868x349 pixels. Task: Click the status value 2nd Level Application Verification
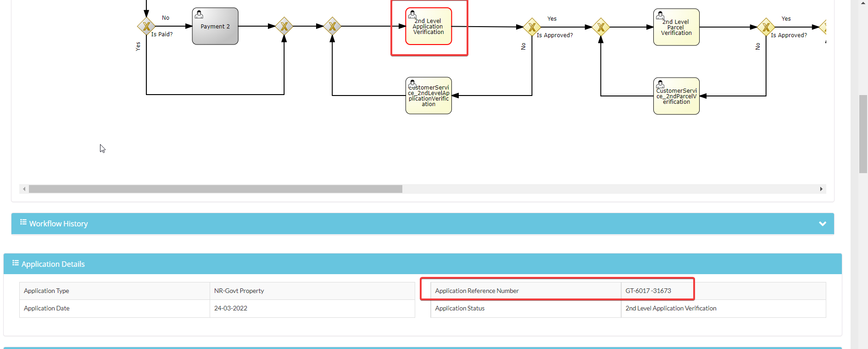coord(671,308)
